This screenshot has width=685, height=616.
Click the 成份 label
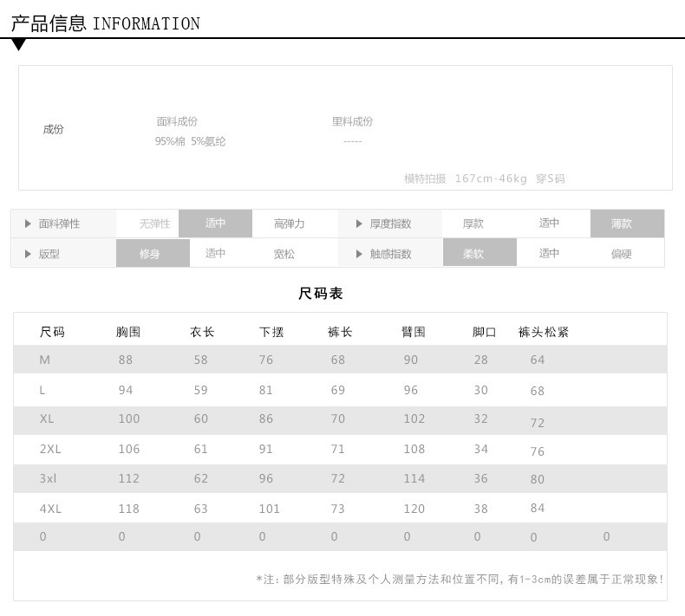[x=53, y=129]
